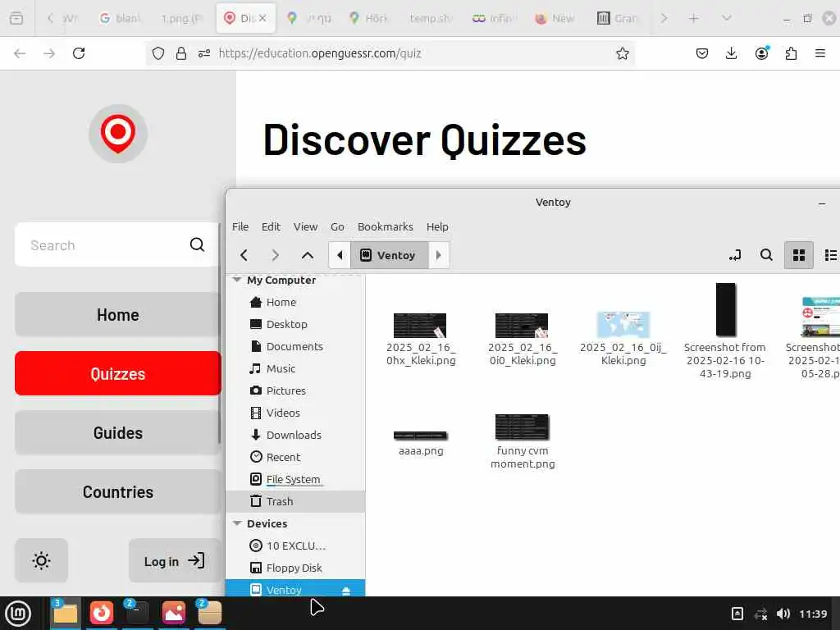840x630 pixels.
Task: Open the View menu in file manager
Action: point(305,226)
